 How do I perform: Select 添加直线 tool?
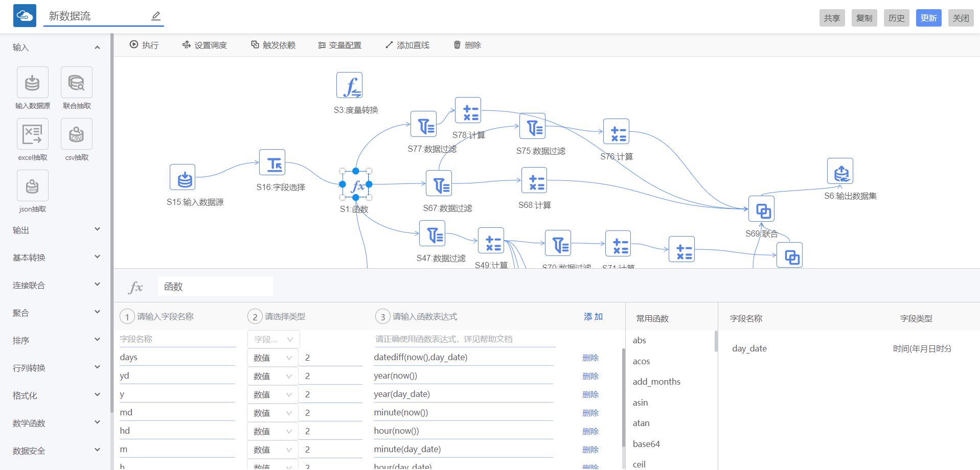[x=407, y=45]
